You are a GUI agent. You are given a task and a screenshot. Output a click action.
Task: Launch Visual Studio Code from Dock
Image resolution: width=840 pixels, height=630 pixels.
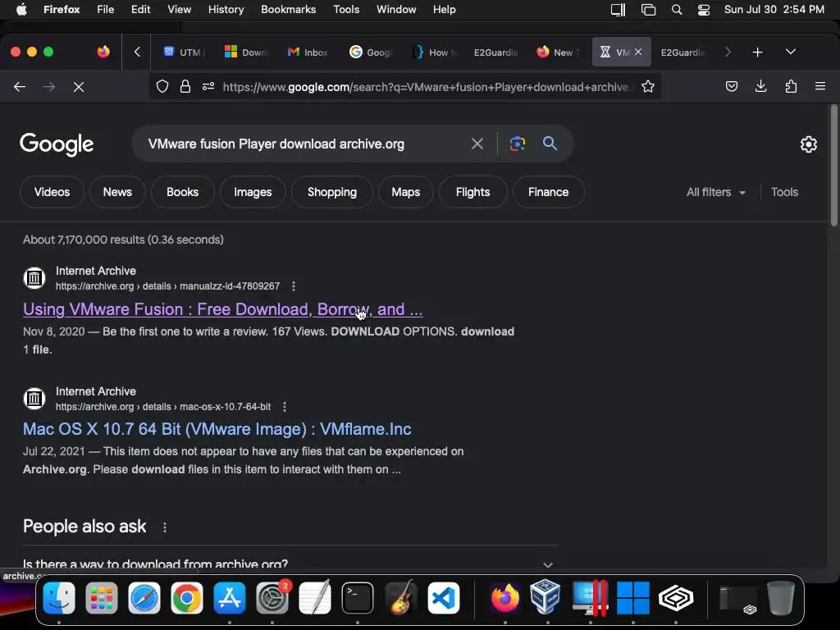pyautogui.click(x=444, y=597)
